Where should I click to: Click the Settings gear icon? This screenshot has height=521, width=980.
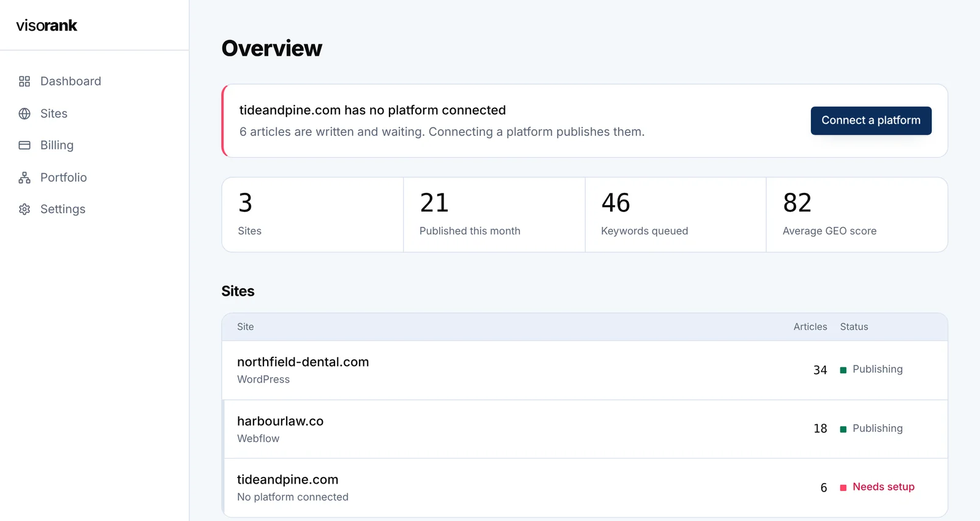(24, 209)
